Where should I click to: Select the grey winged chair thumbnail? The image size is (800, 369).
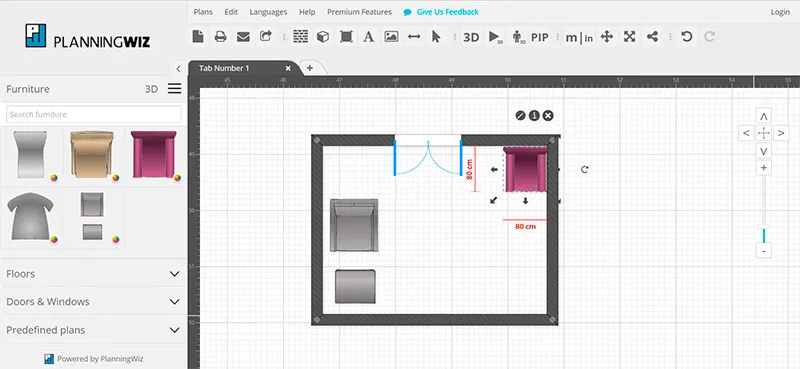pyautogui.click(x=30, y=216)
